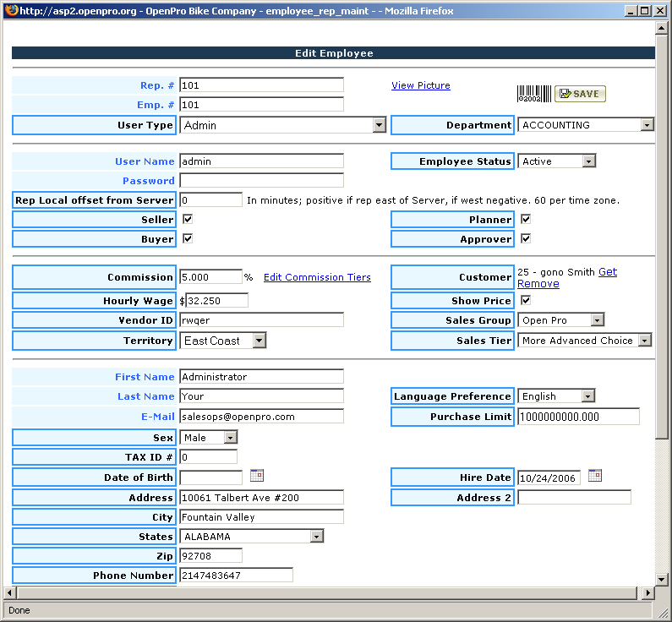Viewport: 672px width, 622px height.
Task: Expand the User Type dropdown
Action: pyautogui.click(x=379, y=125)
